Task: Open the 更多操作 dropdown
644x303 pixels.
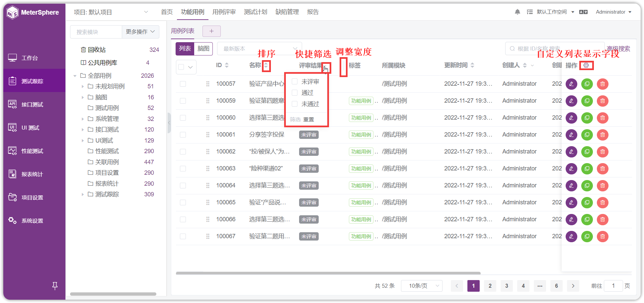Action: pos(140,32)
